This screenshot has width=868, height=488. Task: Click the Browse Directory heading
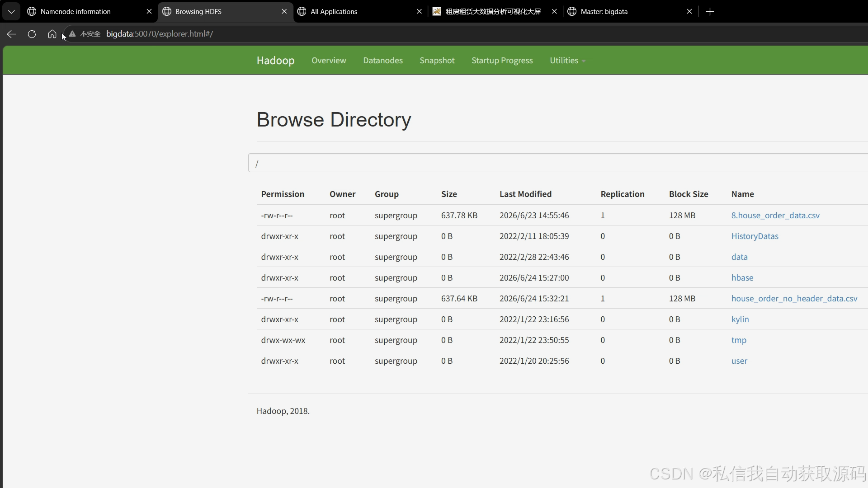click(334, 120)
